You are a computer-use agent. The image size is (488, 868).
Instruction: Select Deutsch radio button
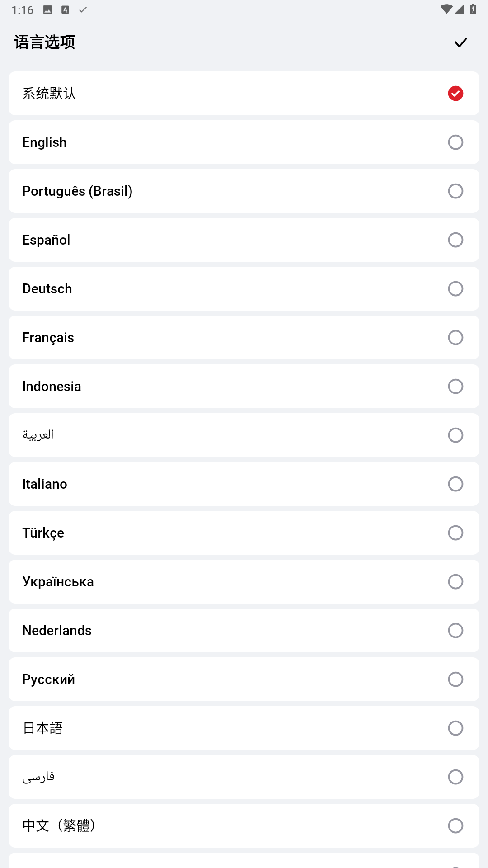click(455, 289)
